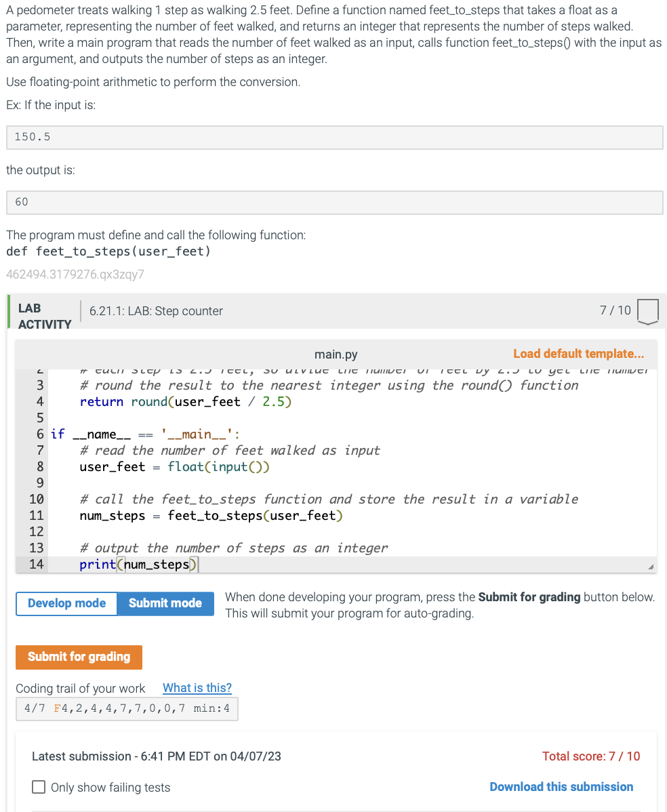Open the What is this? link
The height and width of the screenshot is (812, 667).
pyautogui.click(x=197, y=688)
